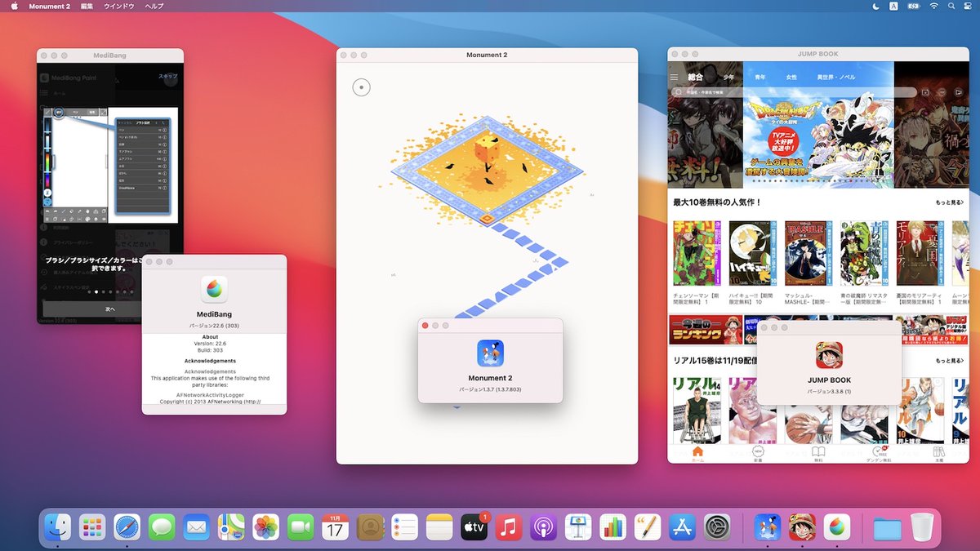
Task: Open the battery status menu
Action: (x=914, y=6)
